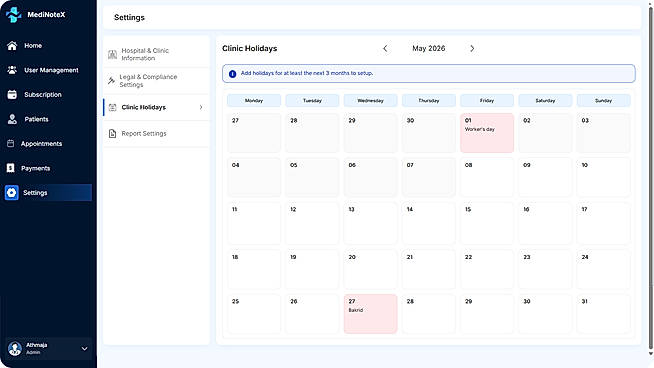Click the Report Settings document icon
Image resolution: width=654 pixels, height=368 pixels.
coord(112,134)
